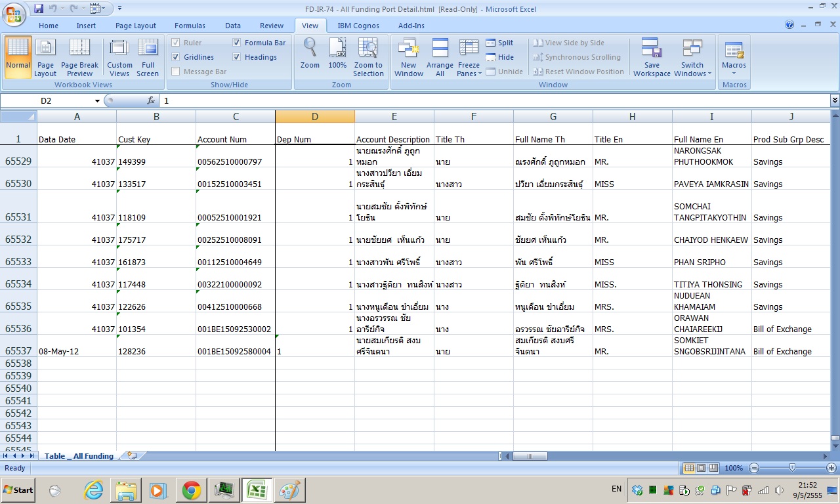This screenshot has width=840, height=504.
Task: Click zoom out minus button
Action: point(754,468)
